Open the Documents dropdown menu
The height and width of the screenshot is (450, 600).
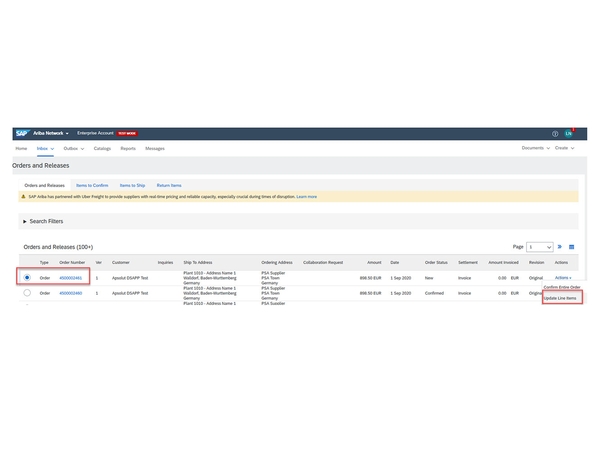(x=535, y=148)
